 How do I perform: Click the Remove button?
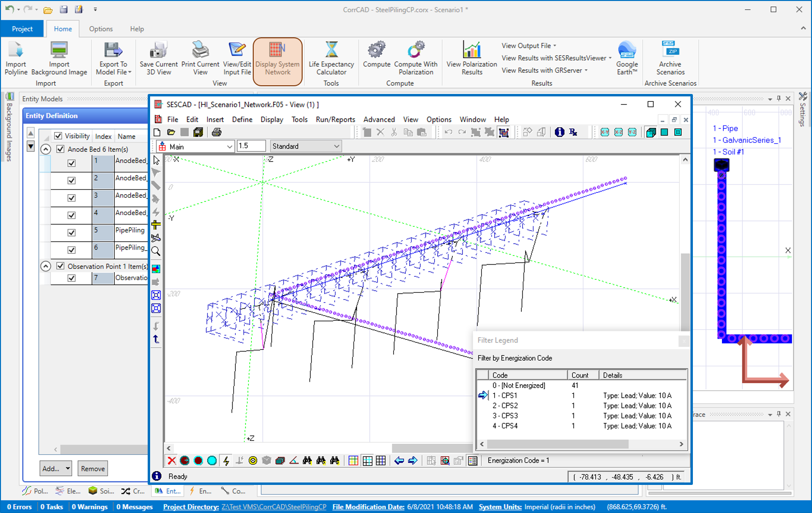93,468
